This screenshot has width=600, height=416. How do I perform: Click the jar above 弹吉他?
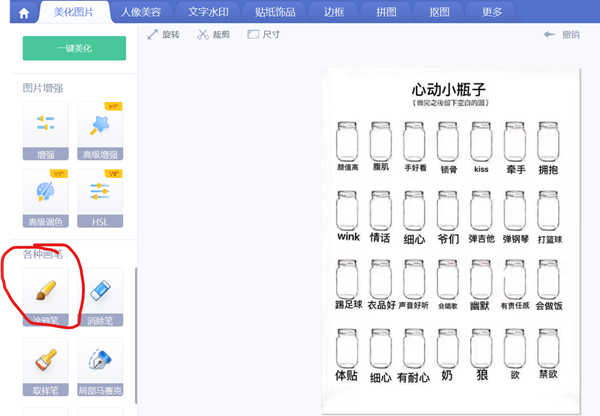pos(481,211)
